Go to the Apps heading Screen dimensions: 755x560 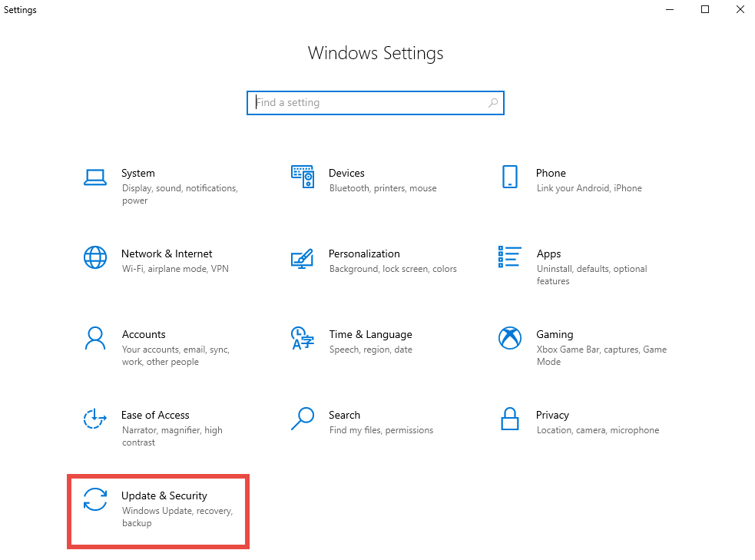click(549, 254)
